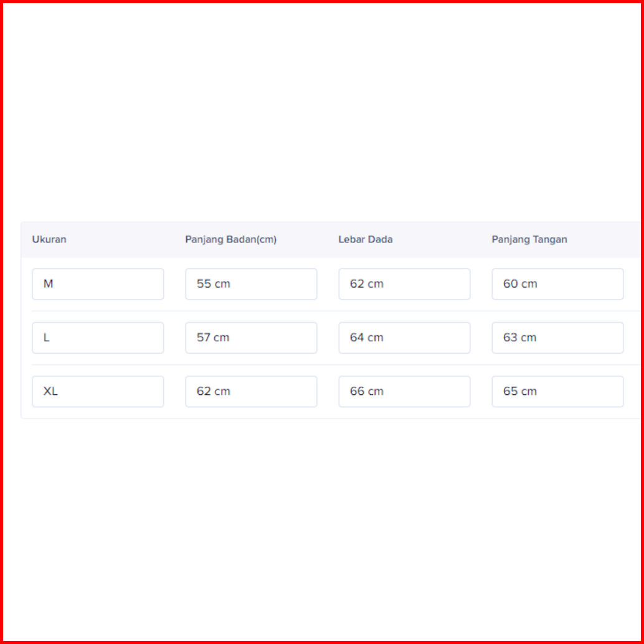Select the 62 cm body length field in row XL
Viewport: 644px width, 644px height.
pyautogui.click(x=251, y=391)
